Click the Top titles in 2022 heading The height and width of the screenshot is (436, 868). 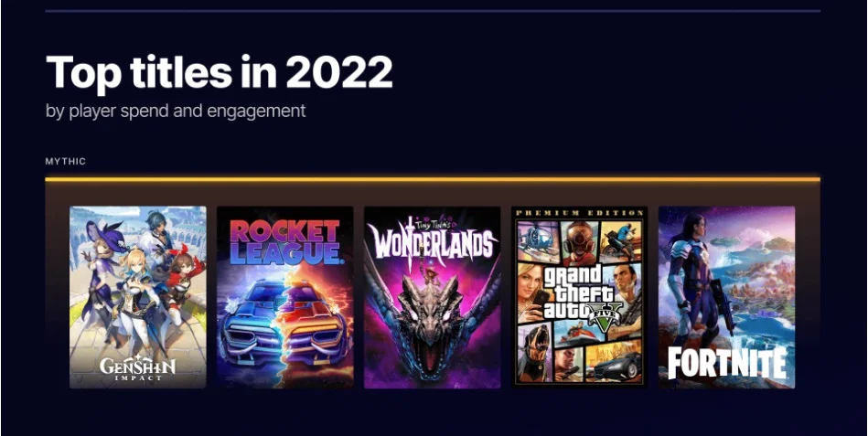pyautogui.click(x=219, y=74)
